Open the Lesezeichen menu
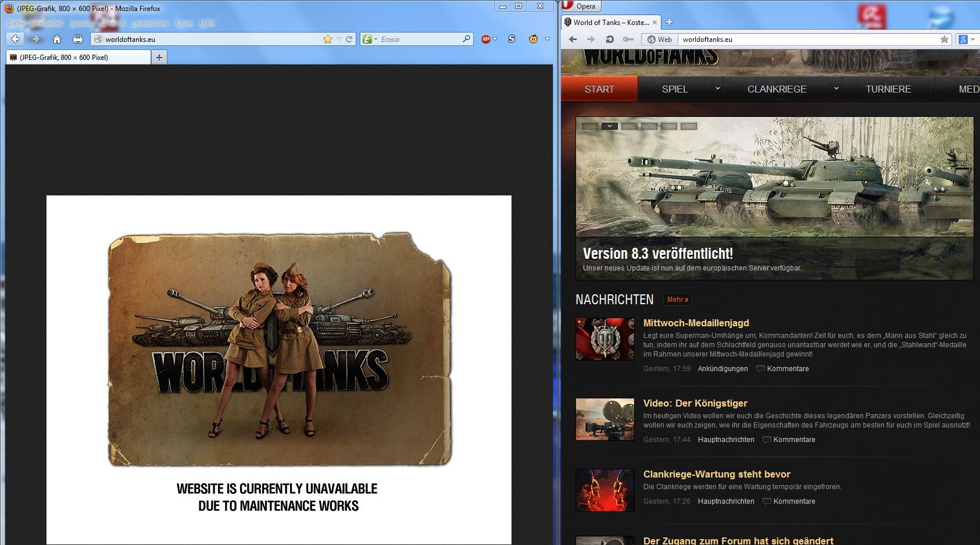This screenshot has height=545, width=980. [150, 23]
